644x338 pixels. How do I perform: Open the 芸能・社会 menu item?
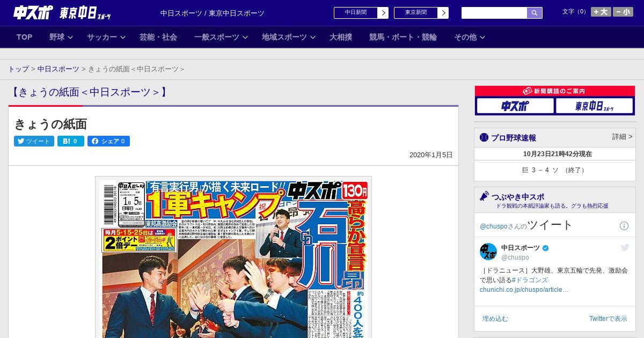click(x=158, y=37)
